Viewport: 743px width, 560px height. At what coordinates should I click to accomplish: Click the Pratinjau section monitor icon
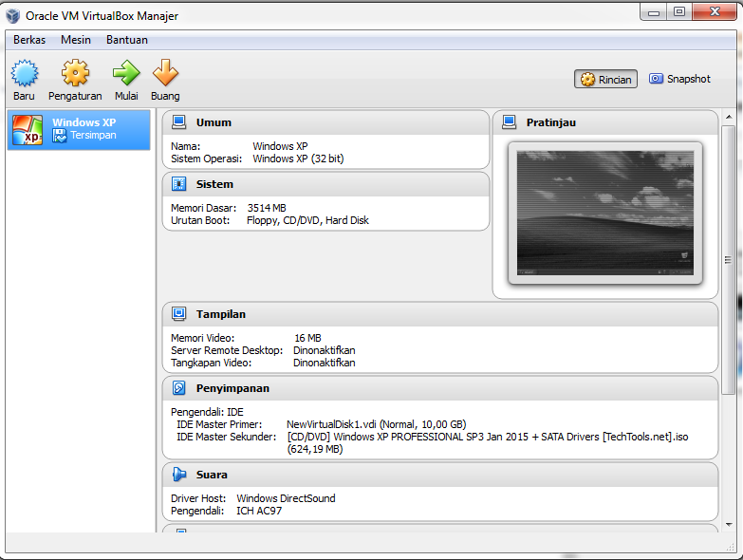[509, 122]
